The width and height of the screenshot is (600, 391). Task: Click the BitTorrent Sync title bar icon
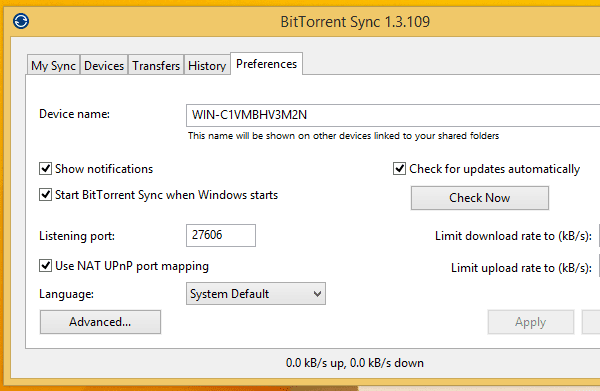tap(21, 21)
